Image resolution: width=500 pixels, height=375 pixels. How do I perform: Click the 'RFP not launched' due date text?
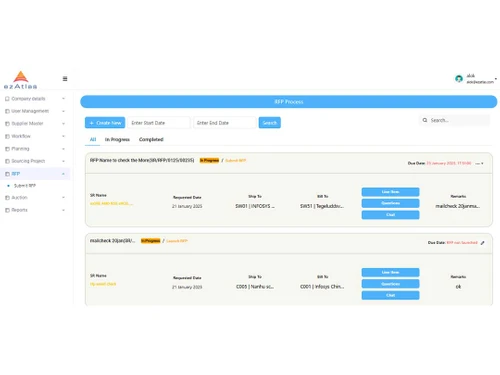(462, 243)
